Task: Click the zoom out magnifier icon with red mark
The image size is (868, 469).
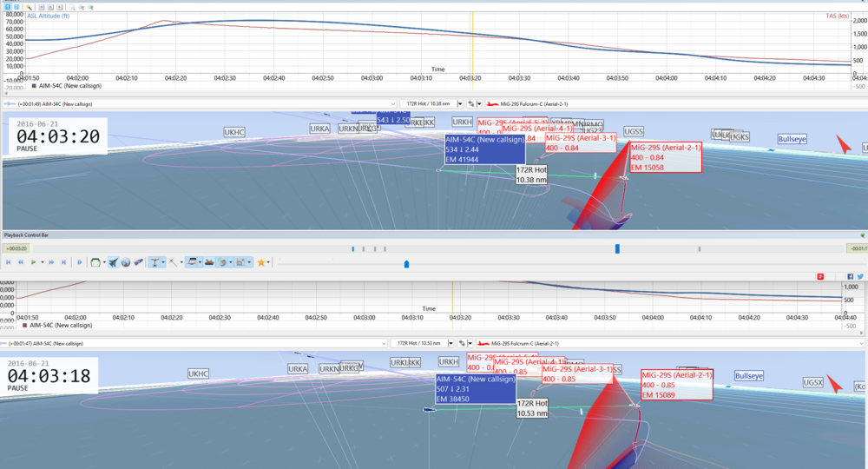Action: pos(82,7)
